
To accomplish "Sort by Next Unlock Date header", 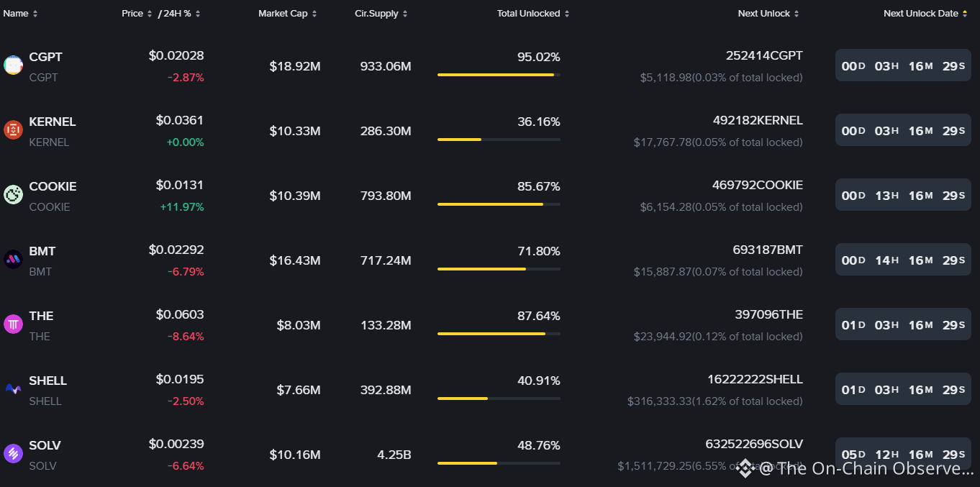I will [926, 14].
